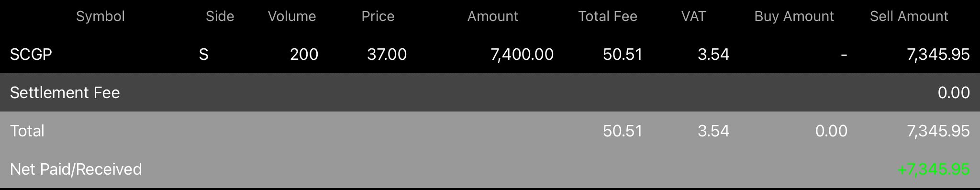Click the 37.00 price value
980x190 pixels.
387,55
